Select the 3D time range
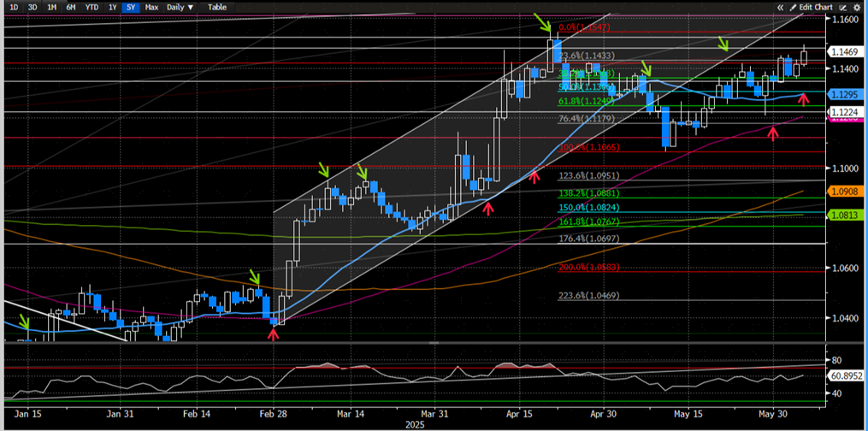Screen dimensions: 868x431 [33, 7]
